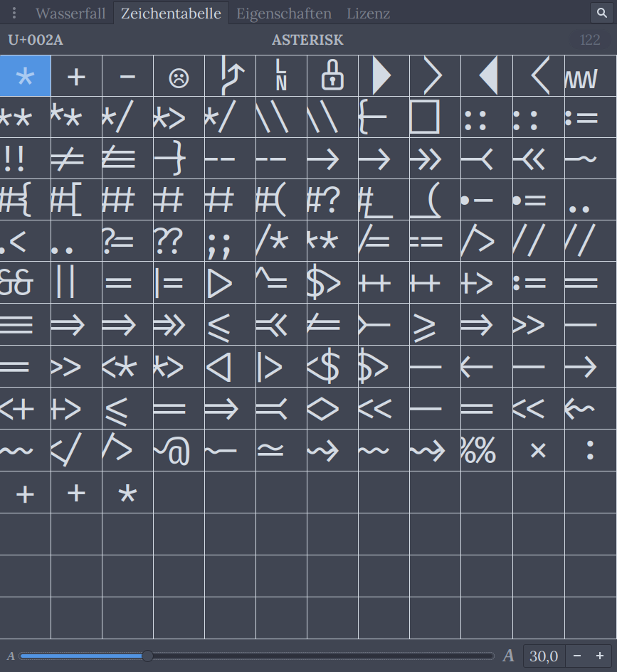
Task: Select the frowning face glyph
Action: [x=179, y=75]
